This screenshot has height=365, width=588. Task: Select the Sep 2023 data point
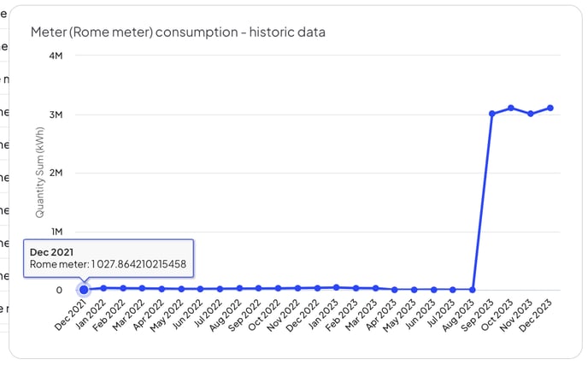click(x=492, y=114)
